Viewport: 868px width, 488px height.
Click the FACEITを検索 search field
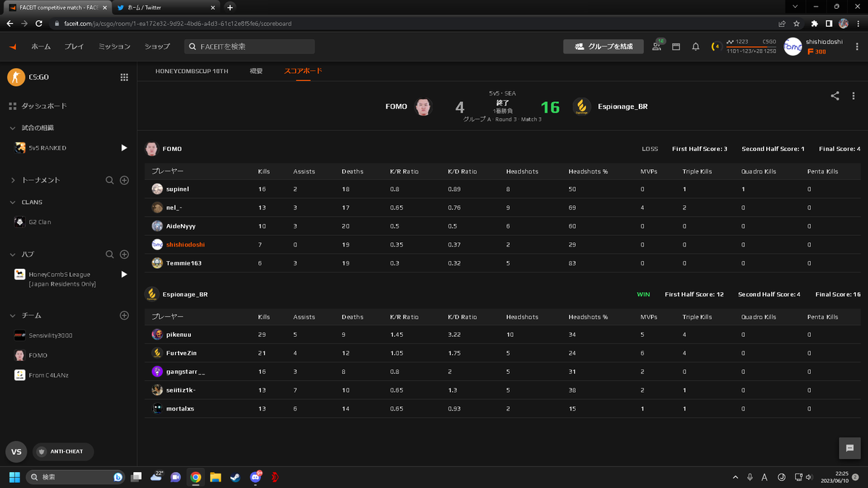(250, 46)
